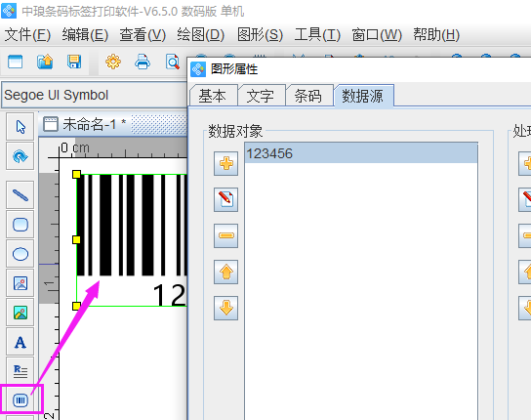Open the 工具(T) menu
531x420 pixels.
(317, 34)
